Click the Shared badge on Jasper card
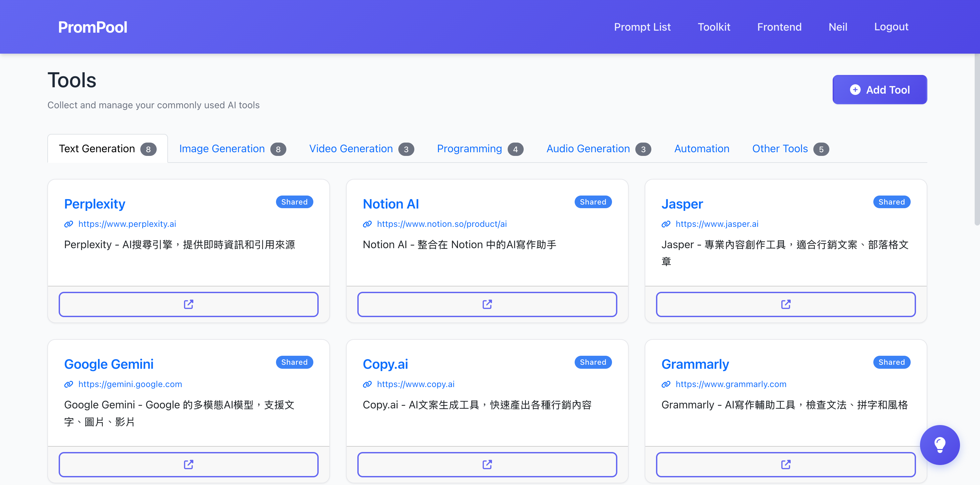The height and width of the screenshot is (485, 980). [892, 202]
